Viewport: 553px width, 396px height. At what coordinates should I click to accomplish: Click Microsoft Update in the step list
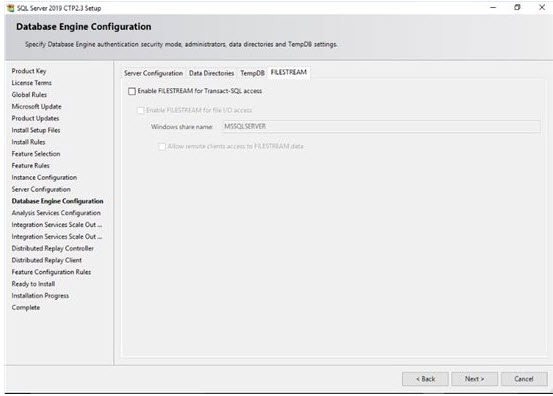pyautogui.click(x=36, y=106)
